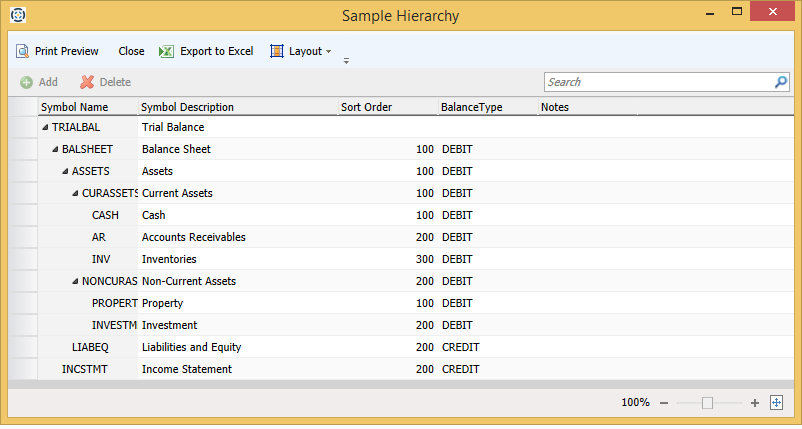This screenshot has width=802, height=429.
Task: Open toolbar customize overflow arrow
Action: point(346,61)
